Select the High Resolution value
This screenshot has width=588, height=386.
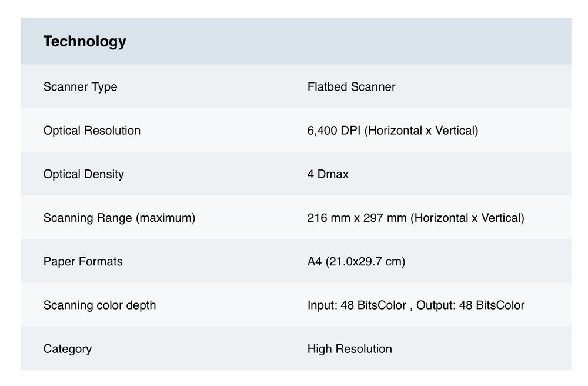tap(349, 348)
